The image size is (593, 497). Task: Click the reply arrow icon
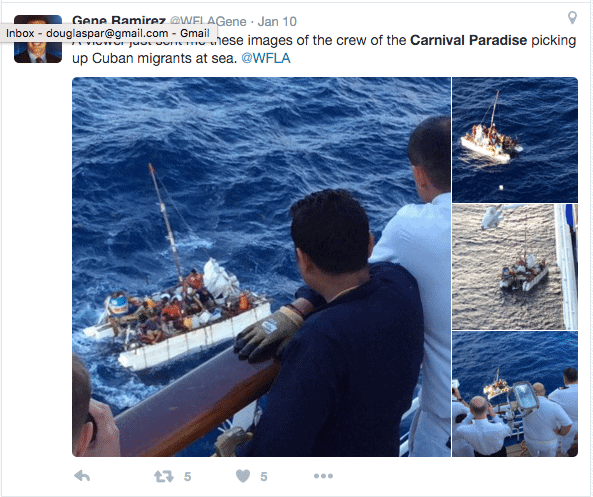82,476
